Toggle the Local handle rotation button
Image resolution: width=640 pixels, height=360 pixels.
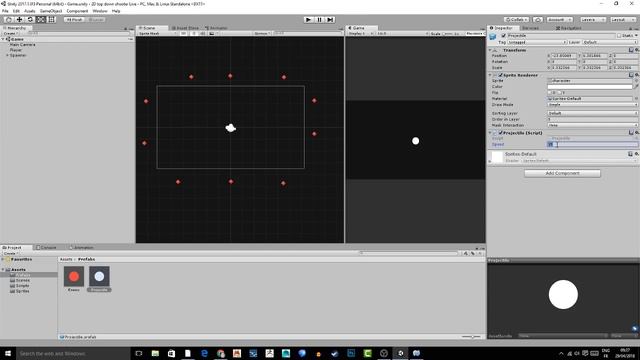(x=96, y=20)
